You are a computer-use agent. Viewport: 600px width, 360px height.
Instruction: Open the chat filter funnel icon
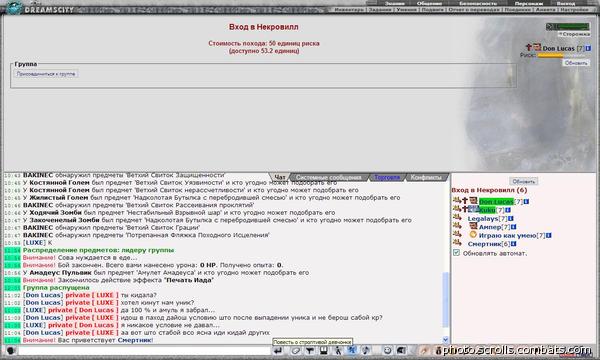310,350
